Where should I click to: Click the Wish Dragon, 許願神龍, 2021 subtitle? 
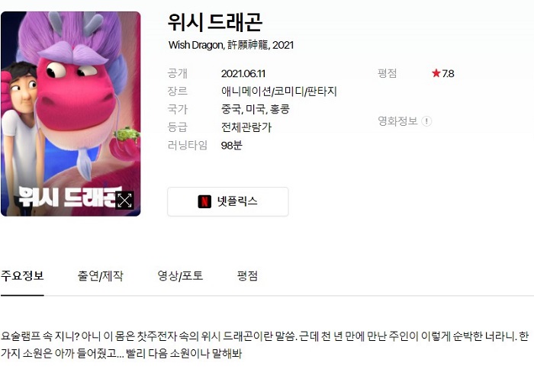[231, 45]
